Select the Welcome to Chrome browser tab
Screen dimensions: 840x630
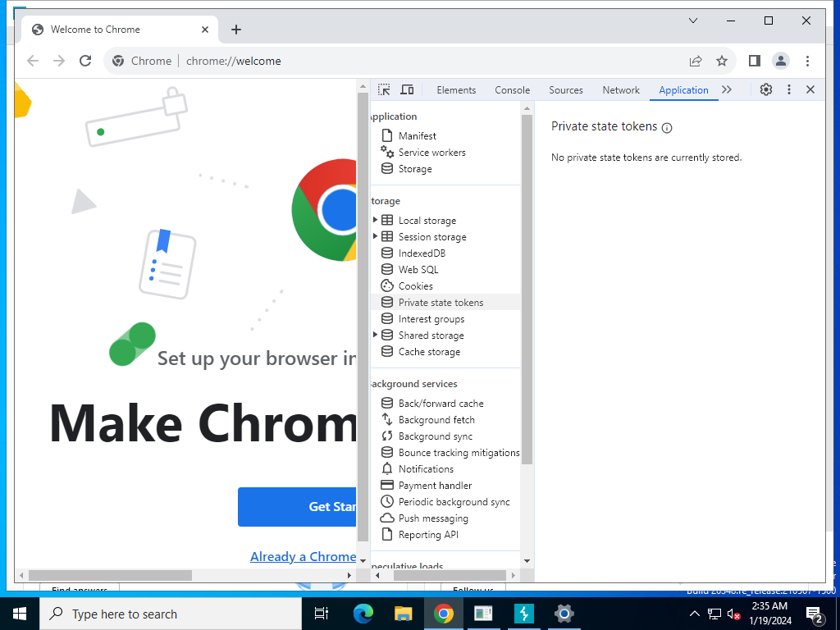[x=120, y=30]
